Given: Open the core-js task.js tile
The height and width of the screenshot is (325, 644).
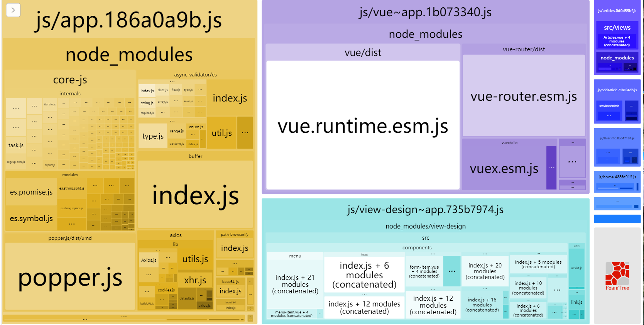Looking at the screenshot, I should point(16,145).
